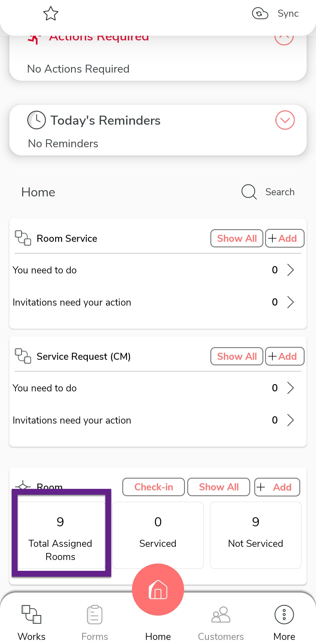The height and width of the screenshot is (644, 316).
Task: Open the Total Assigned Rooms card
Action: (61, 535)
